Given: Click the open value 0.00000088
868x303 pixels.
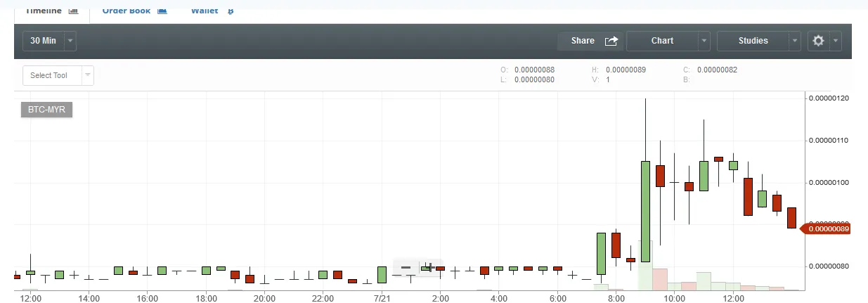Looking at the screenshot, I should coord(534,70).
